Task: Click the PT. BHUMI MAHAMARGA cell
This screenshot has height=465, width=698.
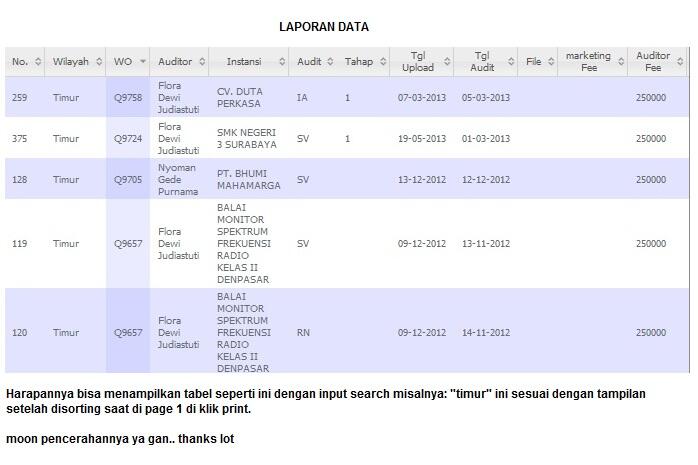Action: coord(249,179)
